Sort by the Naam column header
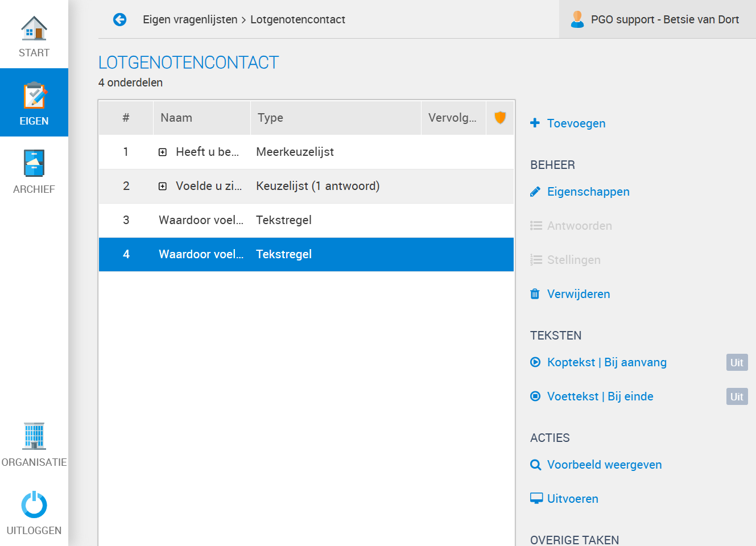The height and width of the screenshot is (546, 756). coord(202,118)
